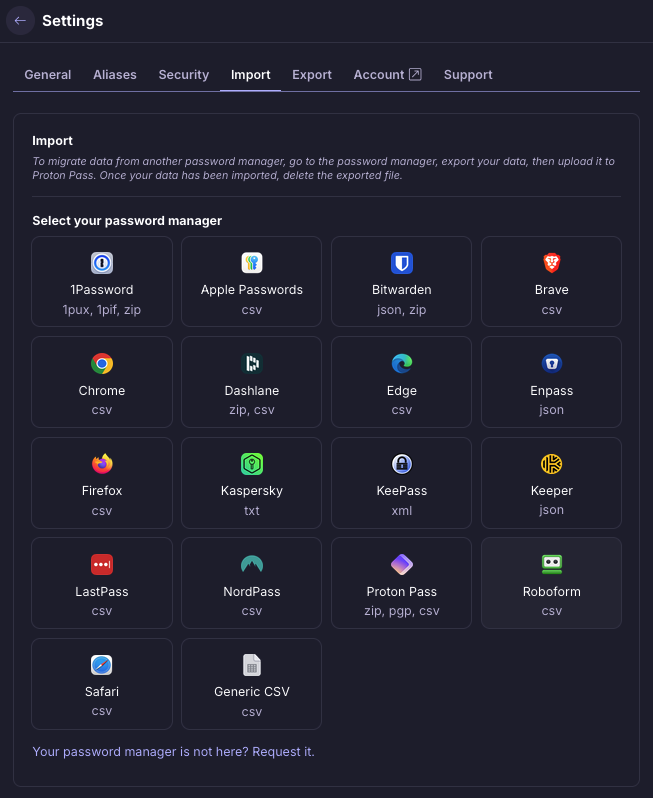653x798 pixels.
Task: Click the Keeper icon
Action: point(552,464)
